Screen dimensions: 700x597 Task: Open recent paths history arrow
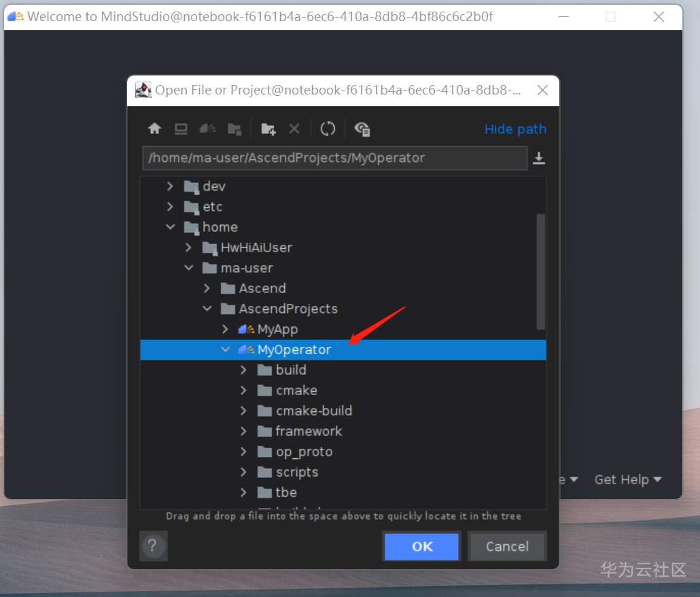pos(539,158)
